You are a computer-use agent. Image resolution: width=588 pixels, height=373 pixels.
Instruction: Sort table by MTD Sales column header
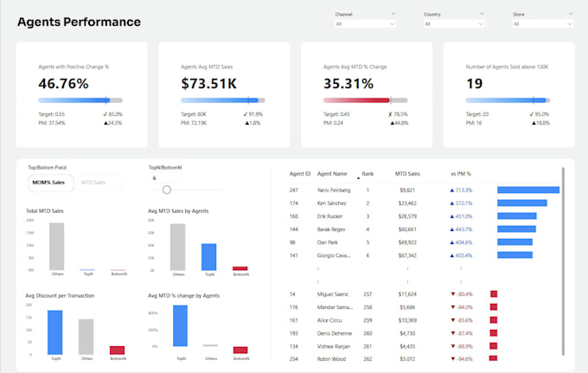click(407, 174)
